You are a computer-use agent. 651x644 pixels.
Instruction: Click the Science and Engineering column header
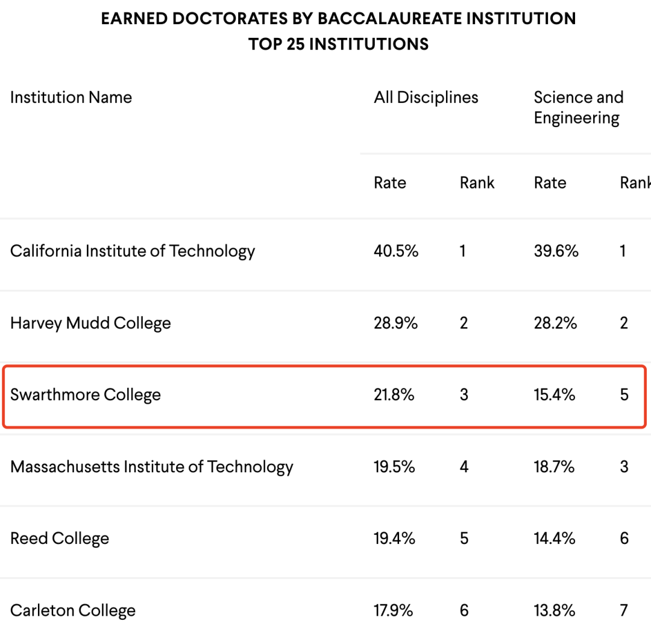[578, 107]
